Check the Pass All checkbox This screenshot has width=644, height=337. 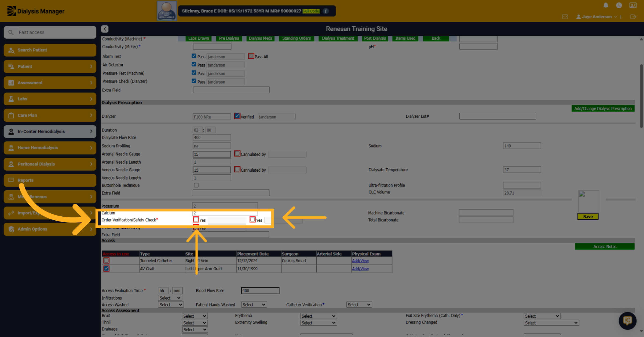[251, 56]
